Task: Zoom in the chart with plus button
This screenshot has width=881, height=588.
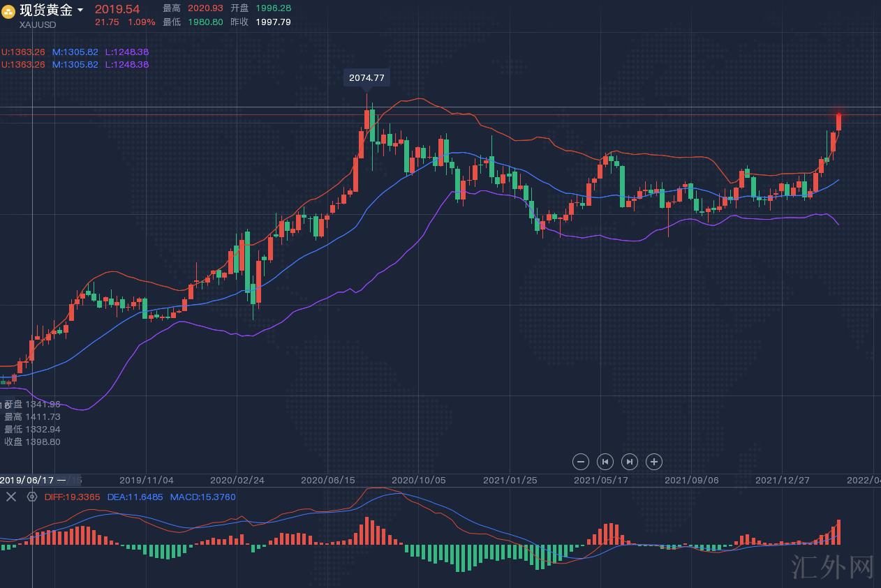Action: coord(653,462)
